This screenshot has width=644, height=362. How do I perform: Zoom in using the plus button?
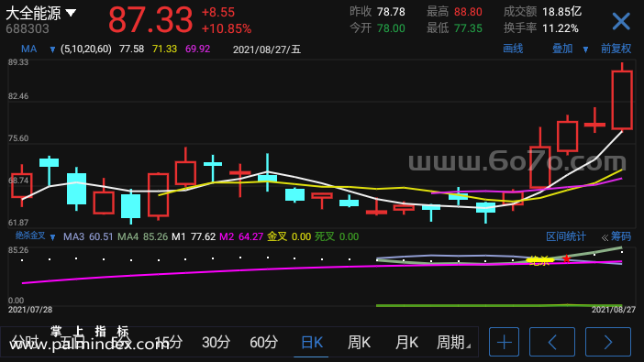(x=504, y=342)
